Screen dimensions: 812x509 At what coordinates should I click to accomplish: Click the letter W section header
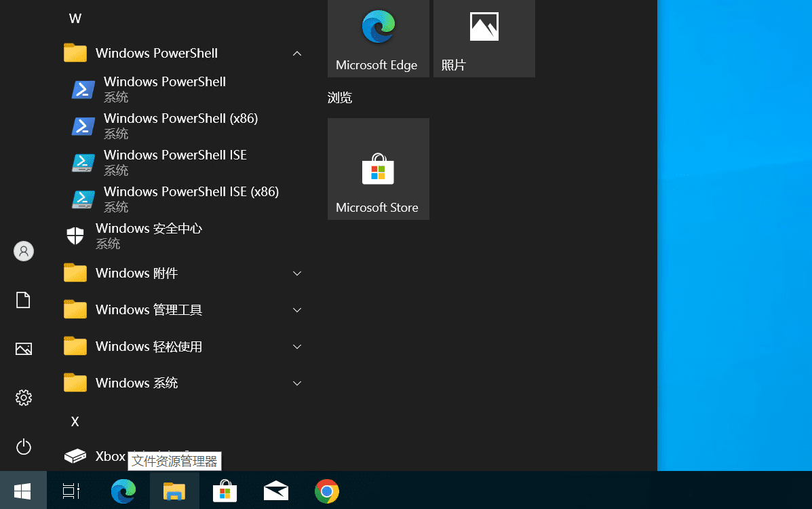[75, 18]
